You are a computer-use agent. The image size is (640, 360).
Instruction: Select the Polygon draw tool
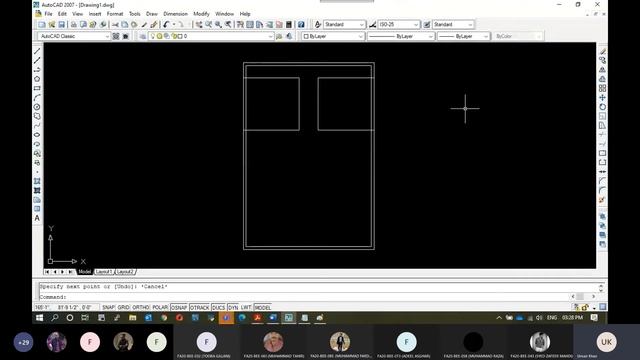[37, 79]
